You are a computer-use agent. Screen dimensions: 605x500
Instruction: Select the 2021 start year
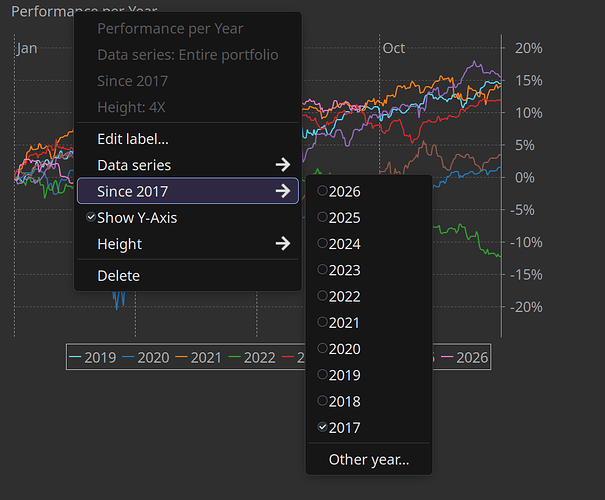pos(368,323)
